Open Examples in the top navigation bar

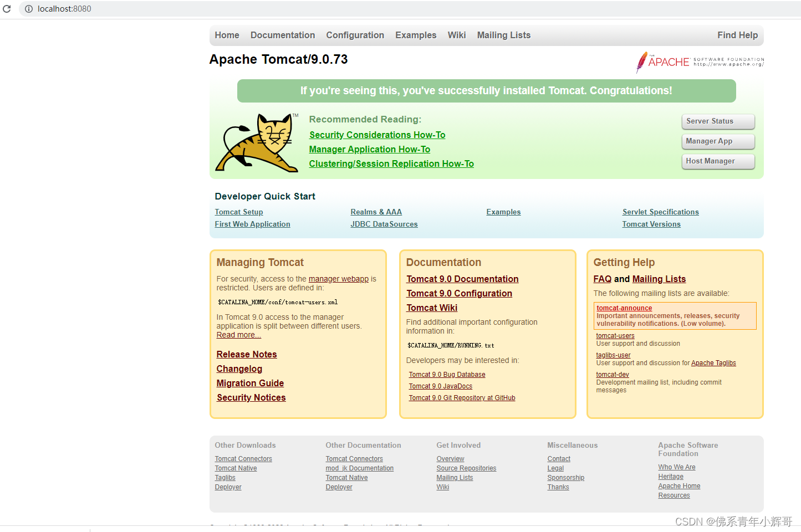pos(416,35)
